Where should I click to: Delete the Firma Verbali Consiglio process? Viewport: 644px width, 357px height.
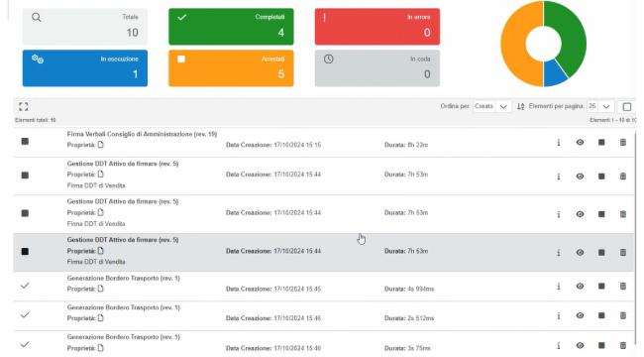tap(623, 143)
